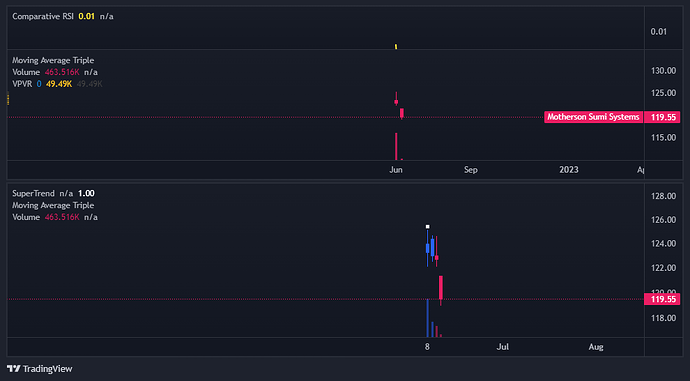Click the Jul date on the time axis
Screen dimensions: 690x381
click(503, 347)
